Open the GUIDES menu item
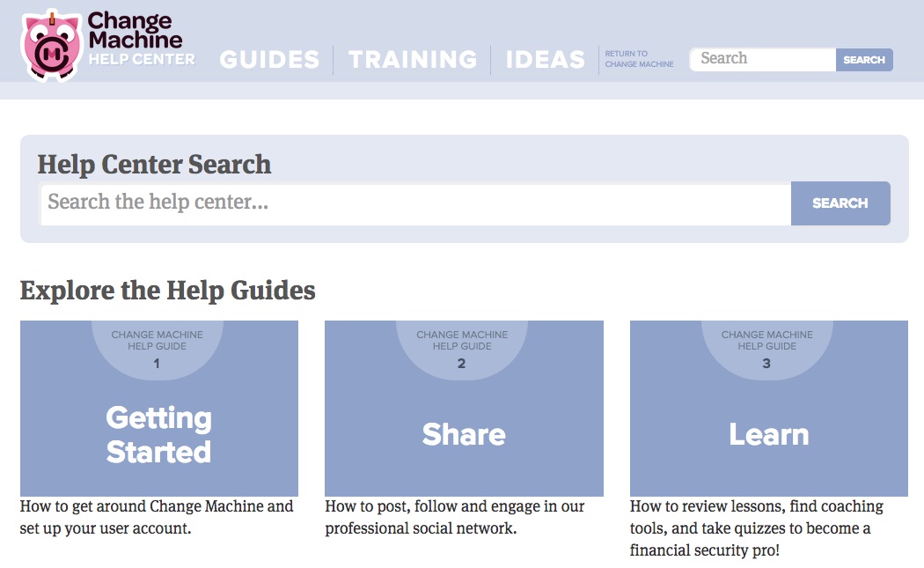This screenshot has width=924, height=568. [x=269, y=60]
